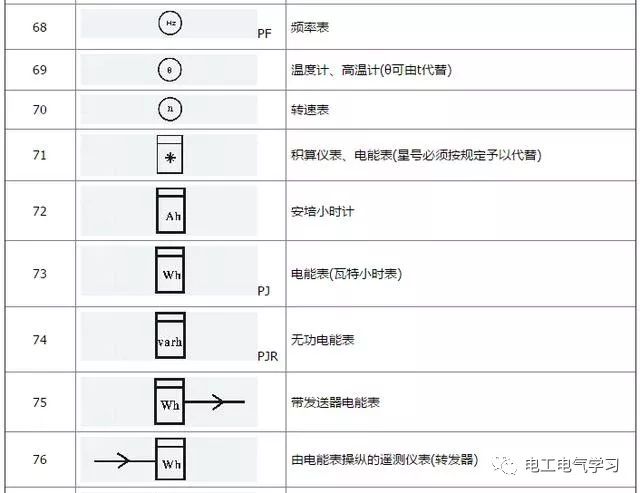Click row number 68 cell
This screenshot has width=640, height=493.
[x=39, y=24]
